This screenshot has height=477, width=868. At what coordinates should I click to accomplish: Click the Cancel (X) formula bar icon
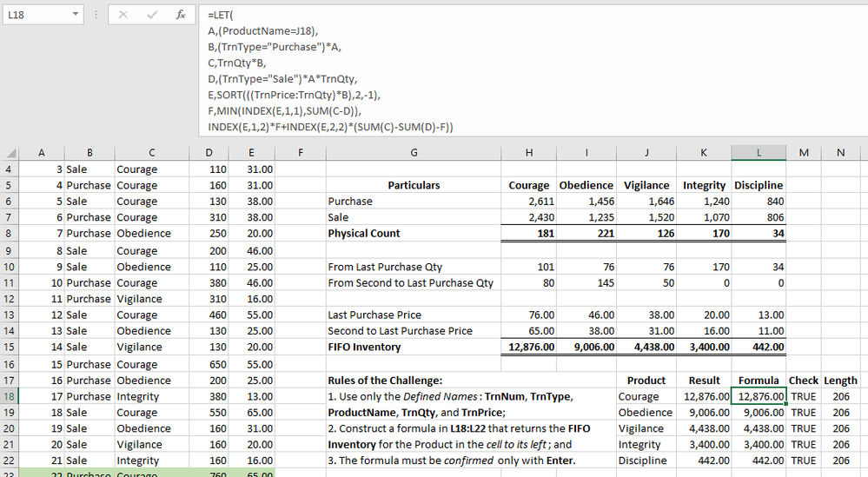tap(123, 15)
